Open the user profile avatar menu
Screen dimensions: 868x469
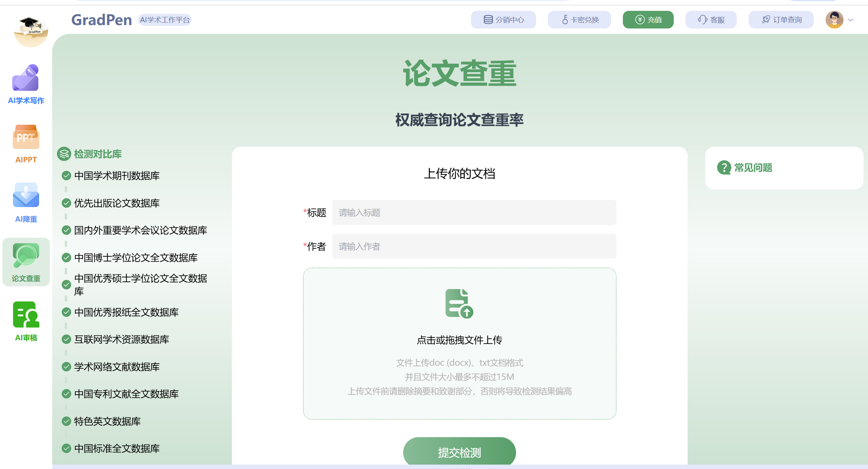click(834, 20)
